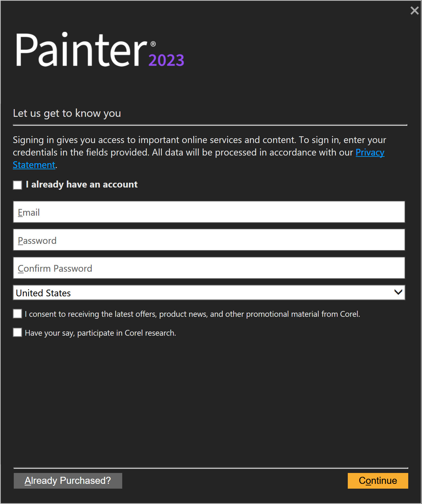Click the 'Have your say' research label
This screenshot has width=422, height=504.
(100, 333)
